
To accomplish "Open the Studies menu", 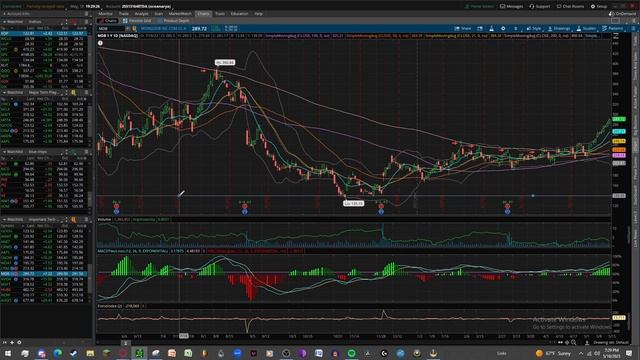I will 586,29.
